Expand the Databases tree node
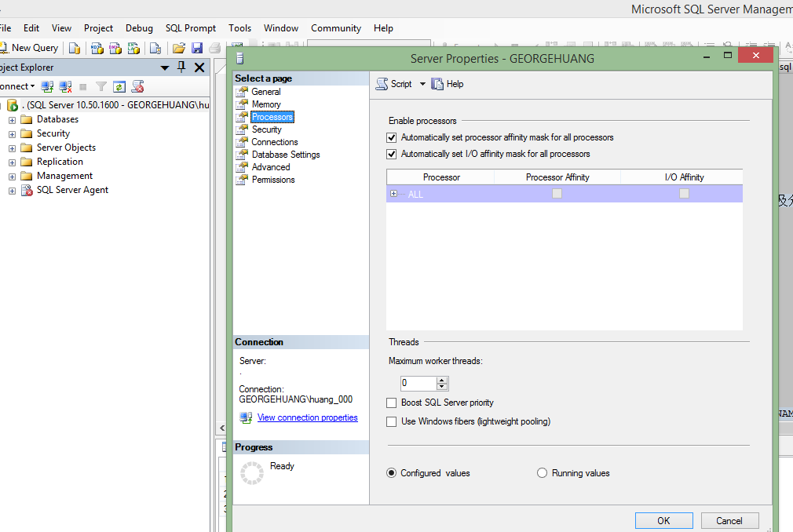Image resolution: width=793 pixels, height=532 pixels. pyautogui.click(x=12, y=120)
